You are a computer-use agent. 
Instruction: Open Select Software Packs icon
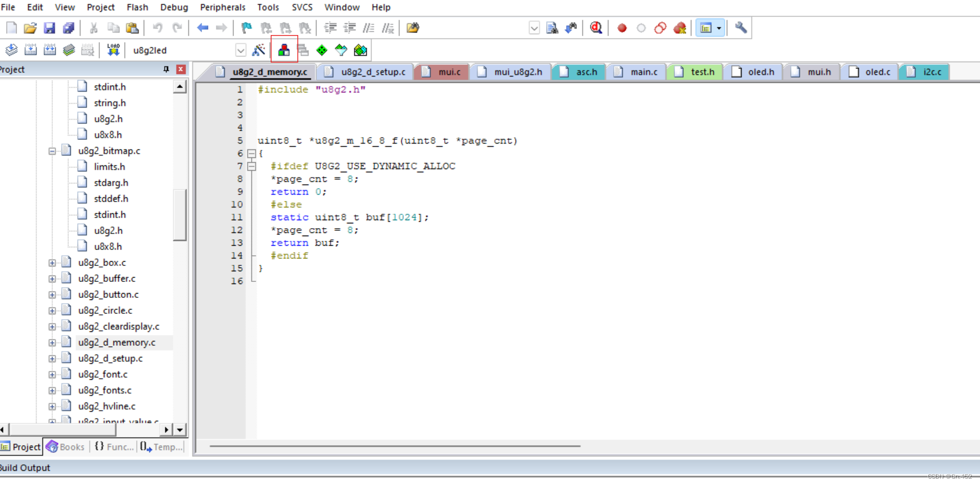click(x=341, y=50)
